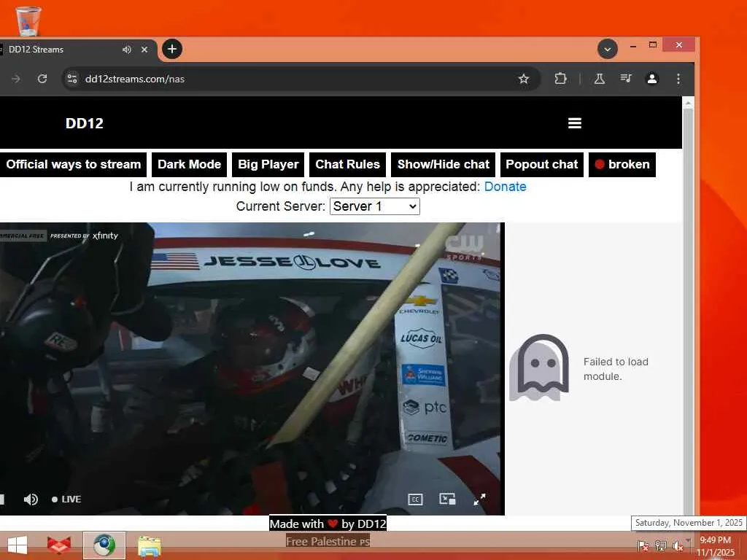The image size is (747, 560).
Task: Open File Explorer from the taskbar
Action: pyautogui.click(x=150, y=545)
